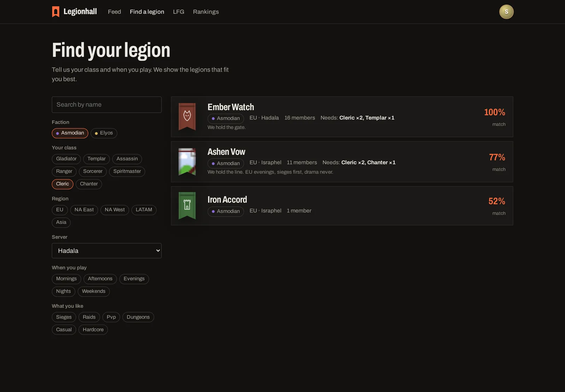This screenshot has width=565, height=392.
Task: Deselect the Cleric class chip
Action: pyautogui.click(x=63, y=184)
